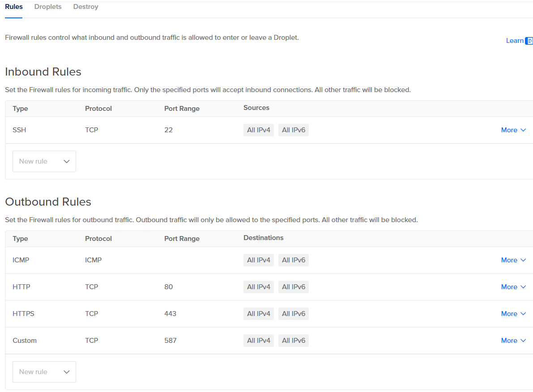Viewport: 533px width, 392px height.
Task: Select All IPv4 tag in ICMP row
Action: (259, 260)
